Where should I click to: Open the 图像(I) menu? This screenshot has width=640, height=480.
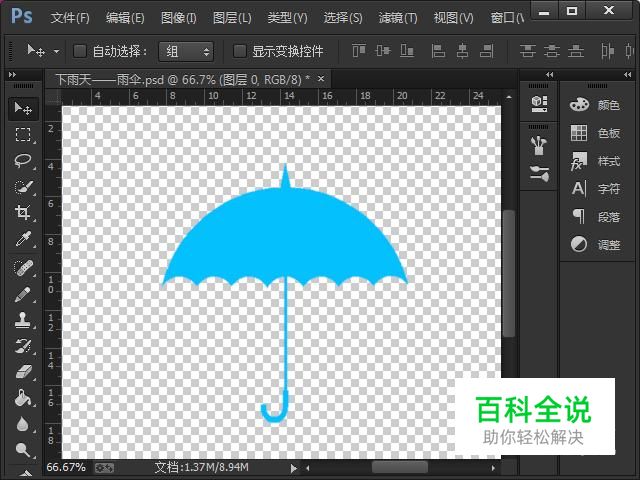coord(178,18)
